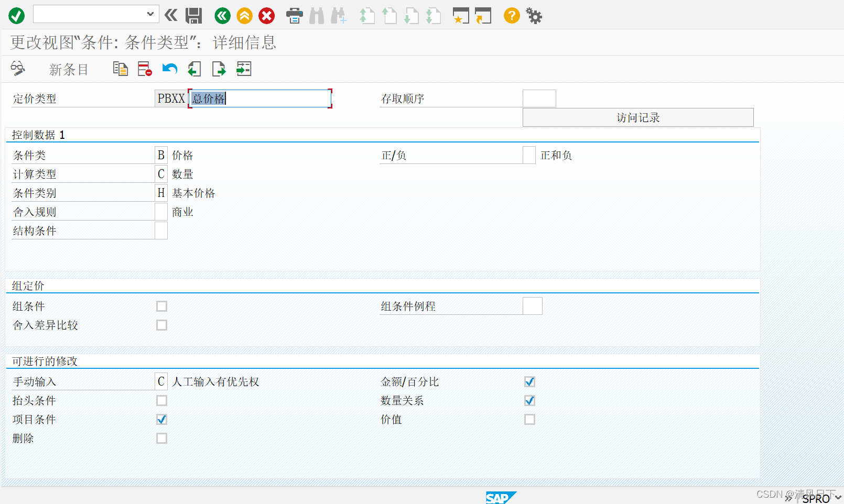The height and width of the screenshot is (504, 844).
Task: Click the 访问记录 button
Action: 638,117
